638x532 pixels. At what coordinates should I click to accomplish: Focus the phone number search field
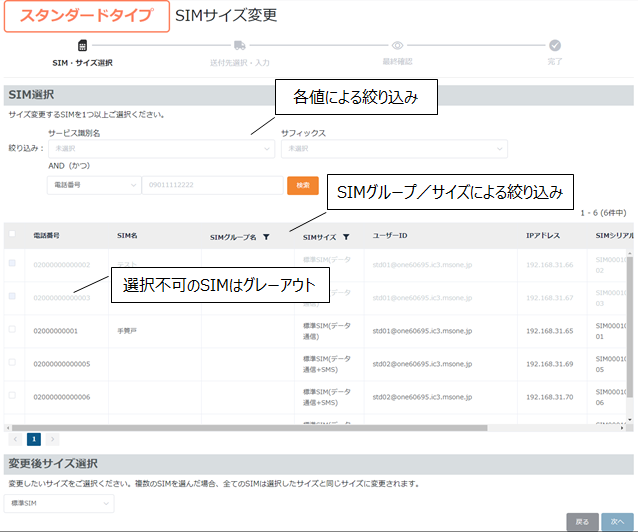212,185
